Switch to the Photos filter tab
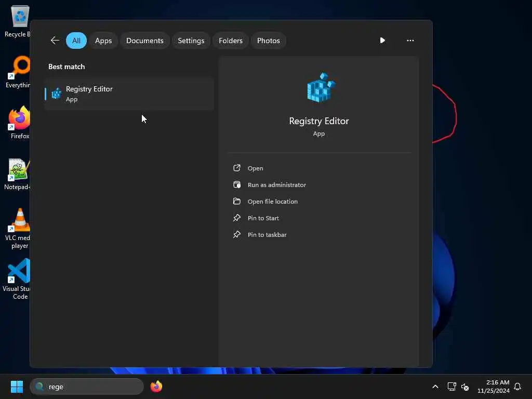This screenshot has width=532, height=399. pos(269,41)
